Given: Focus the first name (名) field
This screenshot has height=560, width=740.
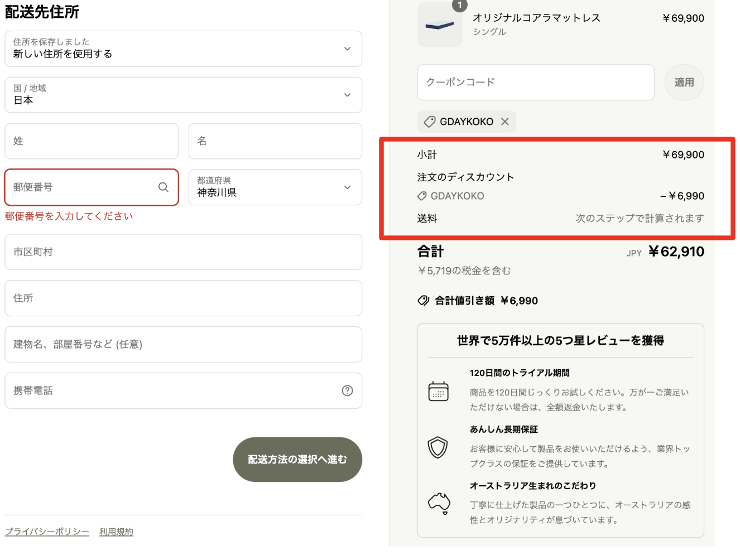Looking at the screenshot, I should pyautogui.click(x=275, y=141).
